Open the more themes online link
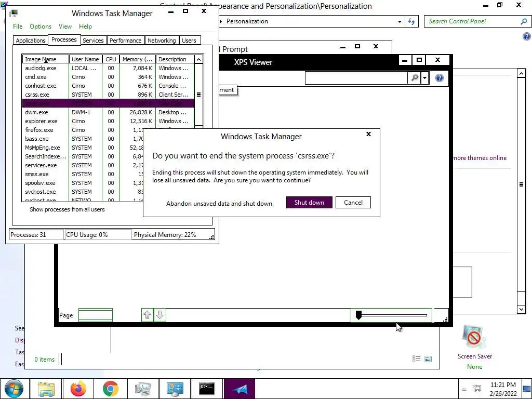 (x=480, y=158)
